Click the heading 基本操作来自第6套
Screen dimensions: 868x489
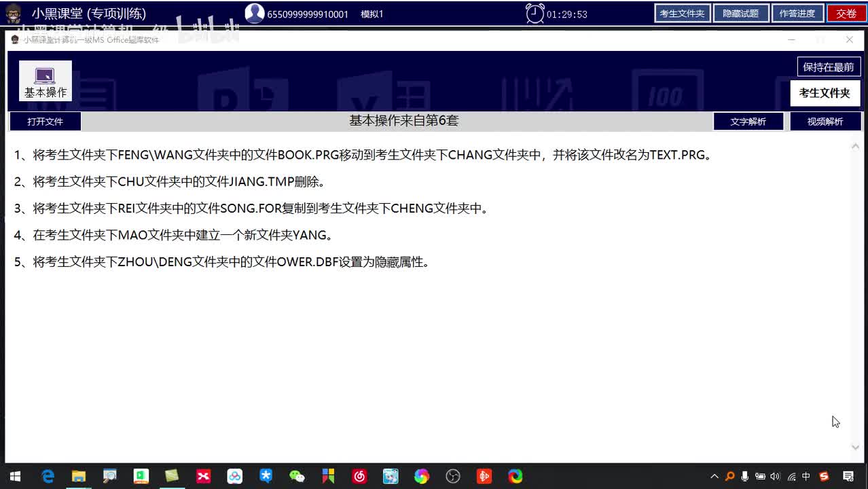(x=404, y=121)
